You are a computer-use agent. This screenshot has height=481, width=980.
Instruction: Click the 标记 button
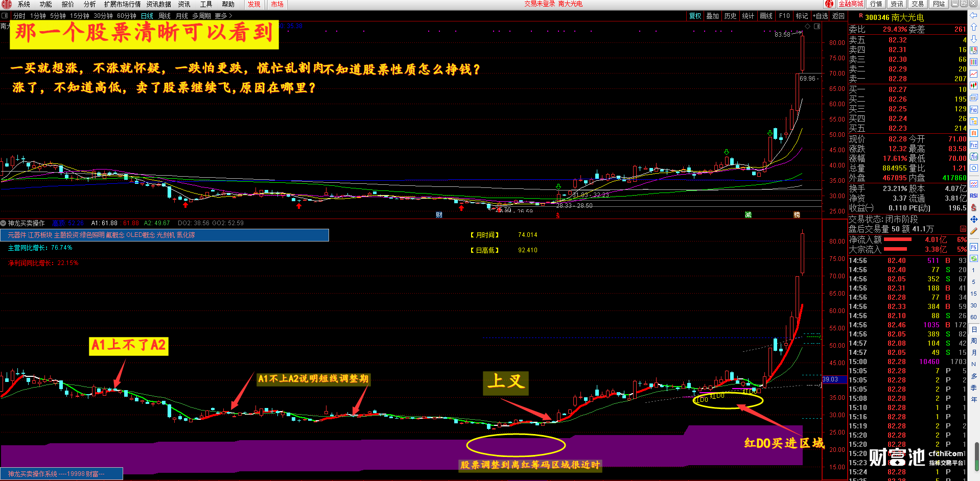click(x=802, y=16)
